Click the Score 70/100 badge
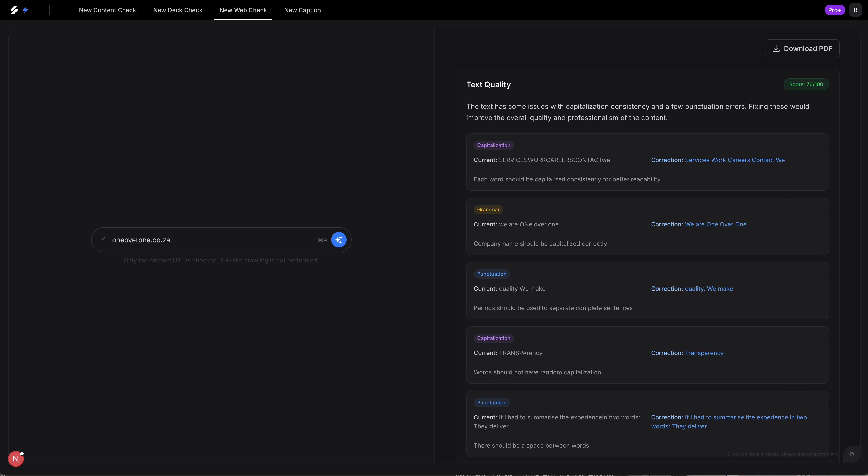Viewport: 868px width, 476px height. (x=806, y=84)
